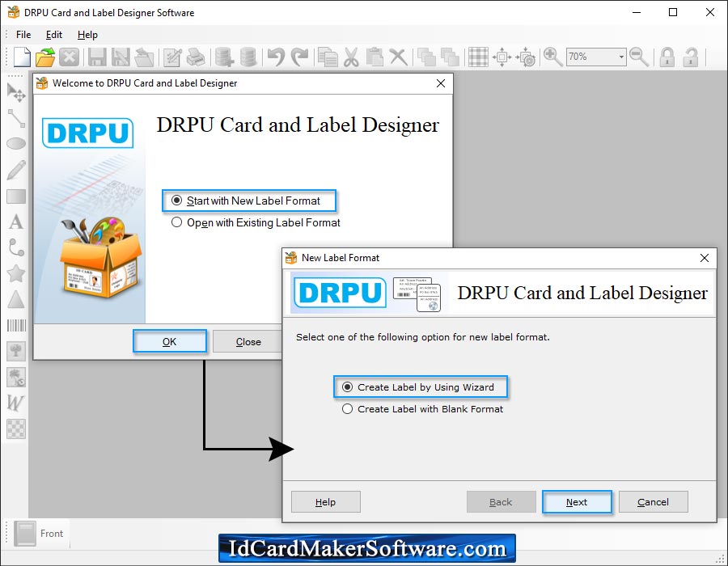Select the Arc curve tool
This screenshot has width=728, height=566.
[x=16, y=247]
